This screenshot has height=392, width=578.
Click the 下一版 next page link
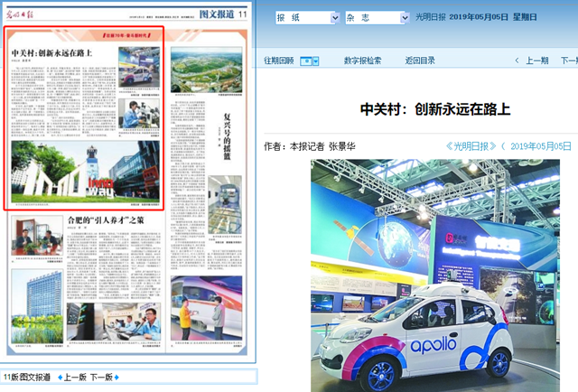click(x=101, y=377)
